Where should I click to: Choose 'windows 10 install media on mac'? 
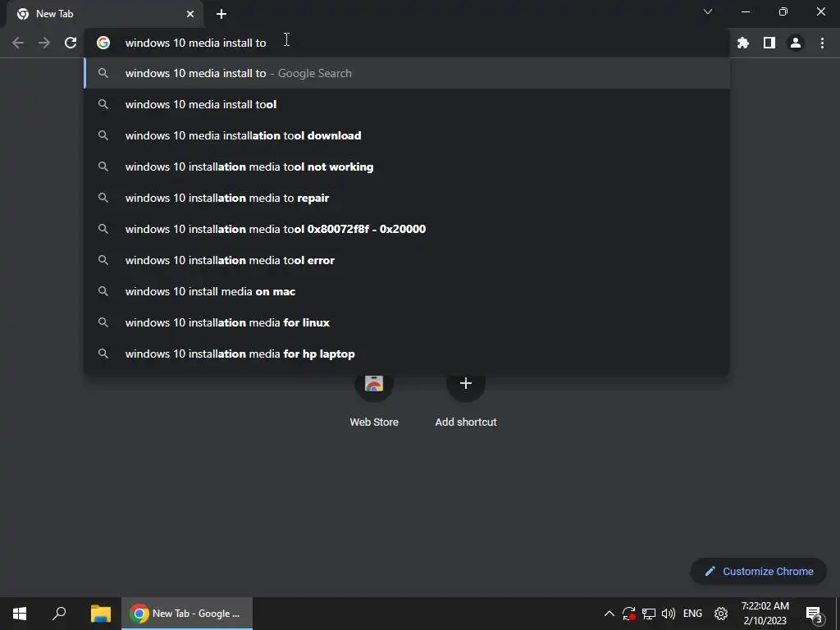click(407, 291)
